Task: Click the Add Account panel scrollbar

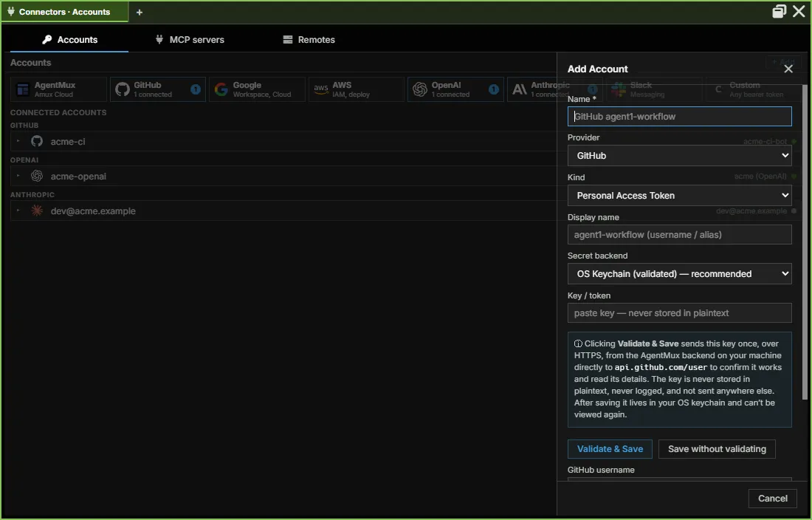Action: pos(805,242)
